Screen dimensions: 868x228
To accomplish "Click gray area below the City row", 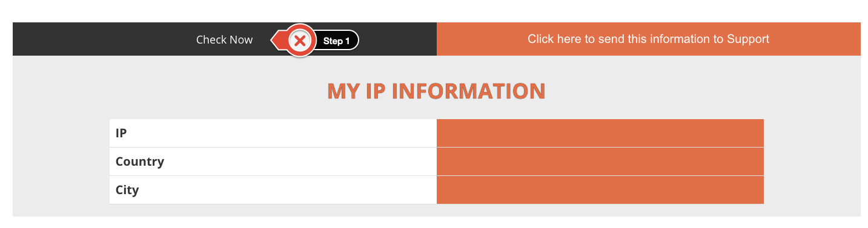I will [436, 210].
